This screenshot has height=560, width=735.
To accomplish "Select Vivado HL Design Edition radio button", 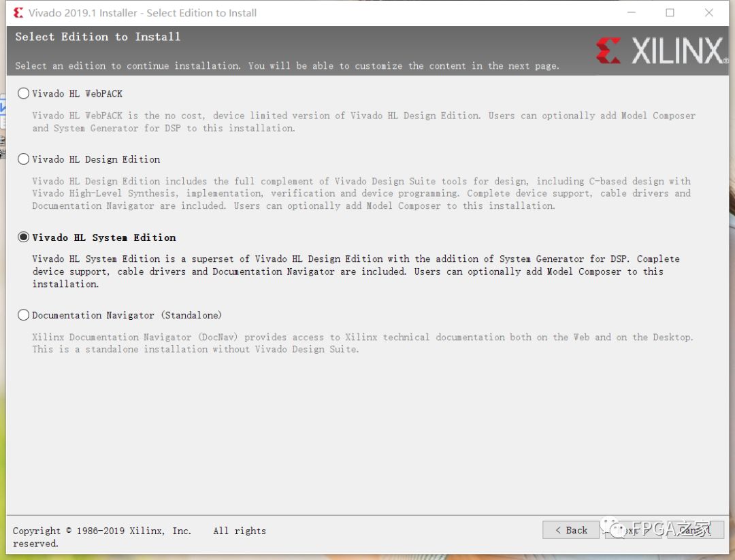I will [x=23, y=159].
